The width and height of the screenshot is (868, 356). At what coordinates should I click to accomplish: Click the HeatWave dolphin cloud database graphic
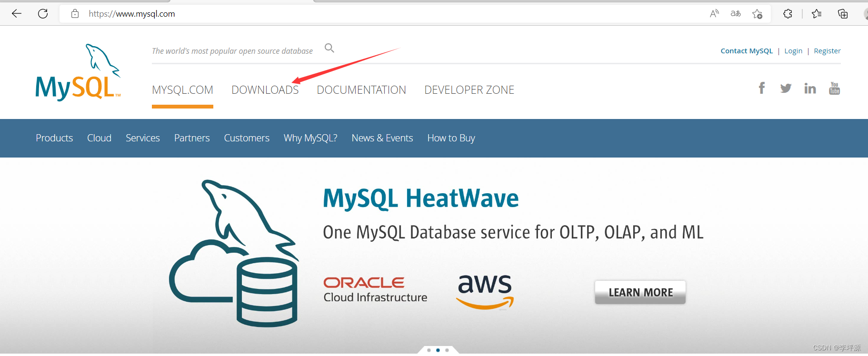[234, 253]
